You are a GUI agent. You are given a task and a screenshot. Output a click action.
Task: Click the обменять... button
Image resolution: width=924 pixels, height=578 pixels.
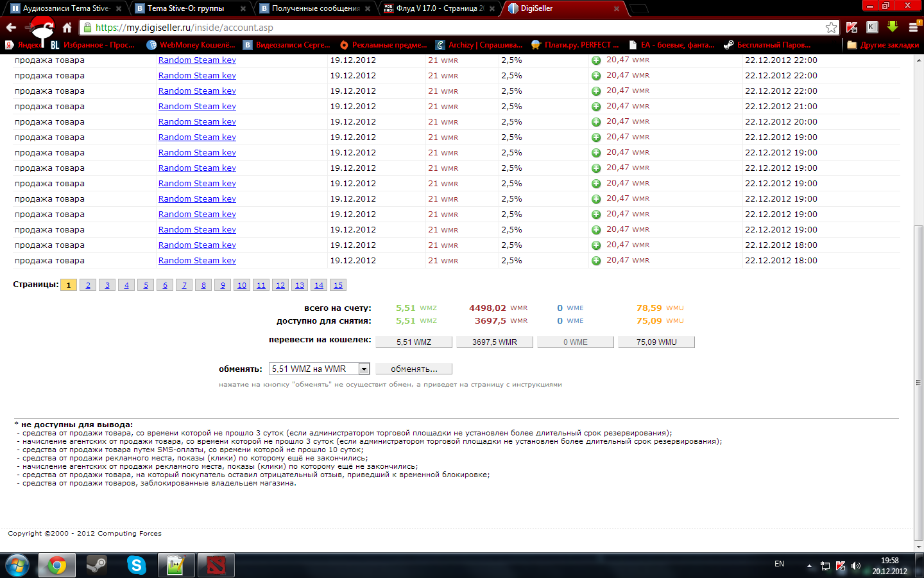(414, 369)
